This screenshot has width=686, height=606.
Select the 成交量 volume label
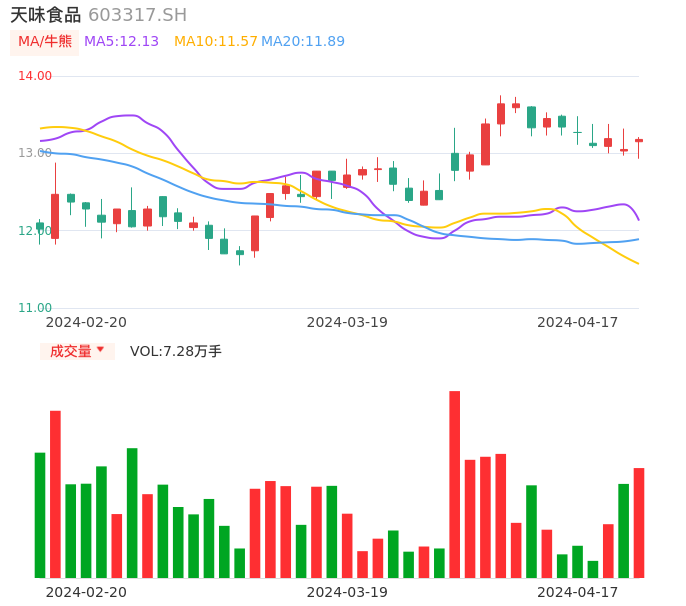(70, 351)
